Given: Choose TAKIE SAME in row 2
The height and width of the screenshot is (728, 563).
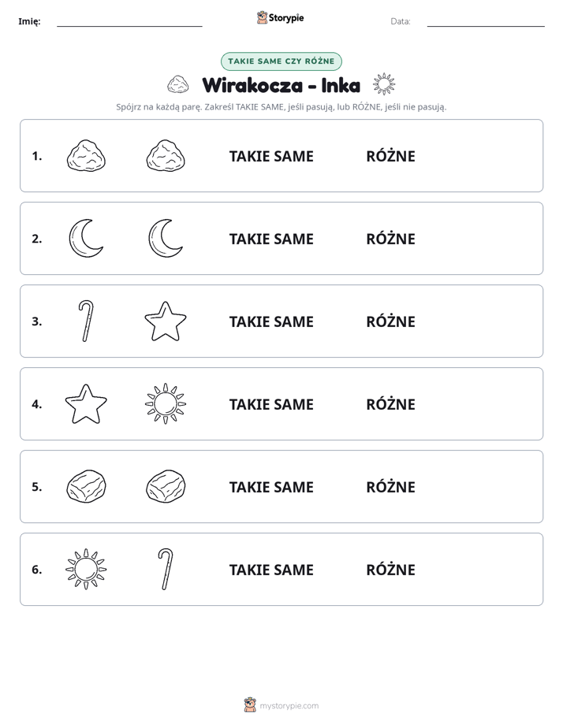Looking at the screenshot, I should click(x=271, y=239).
